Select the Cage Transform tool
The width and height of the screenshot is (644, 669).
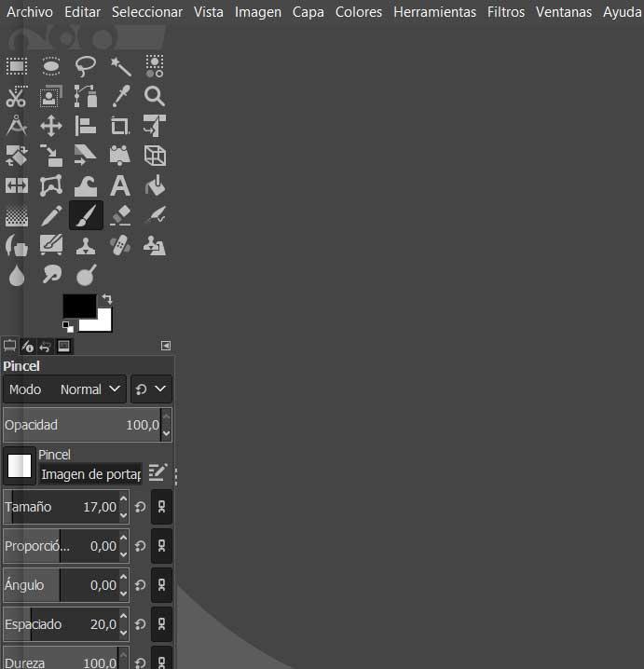[51, 186]
